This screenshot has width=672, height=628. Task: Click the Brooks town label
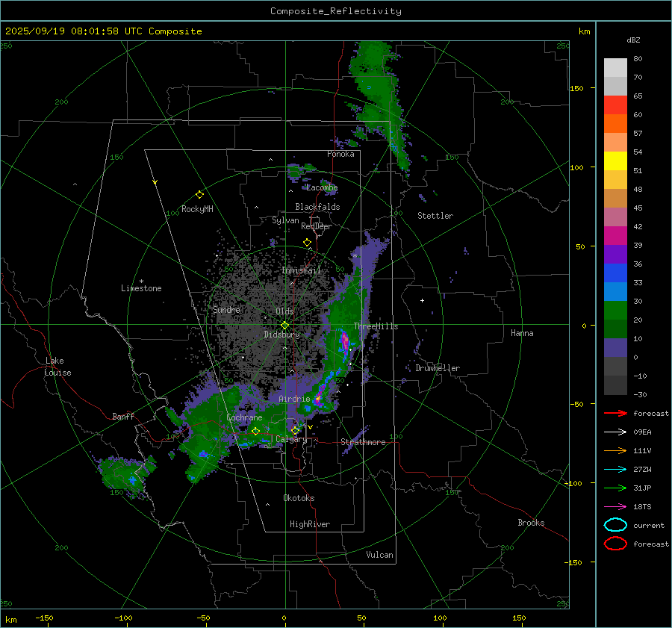tap(531, 523)
